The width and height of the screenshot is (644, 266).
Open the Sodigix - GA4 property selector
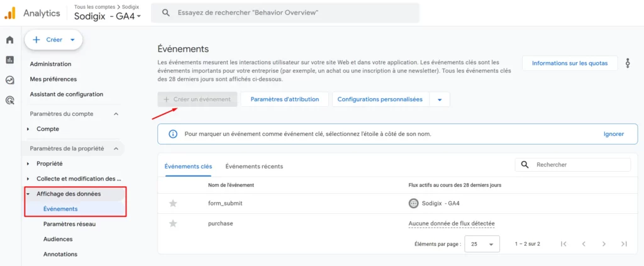pyautogui.click(x=108, y=16)
